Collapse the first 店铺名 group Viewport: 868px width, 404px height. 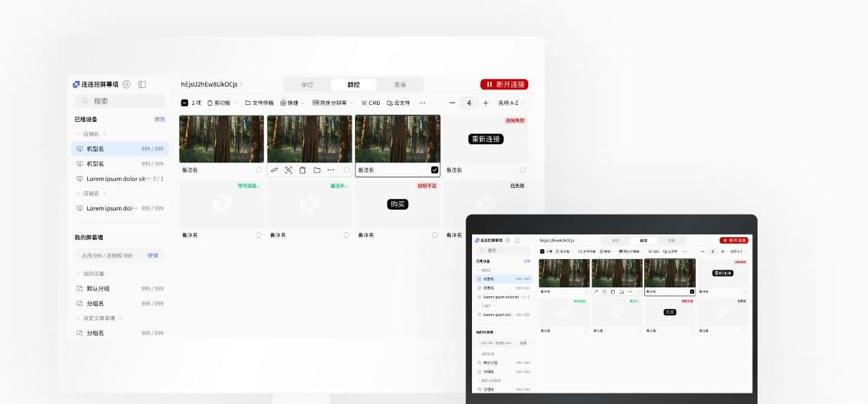tap(78, 134)
